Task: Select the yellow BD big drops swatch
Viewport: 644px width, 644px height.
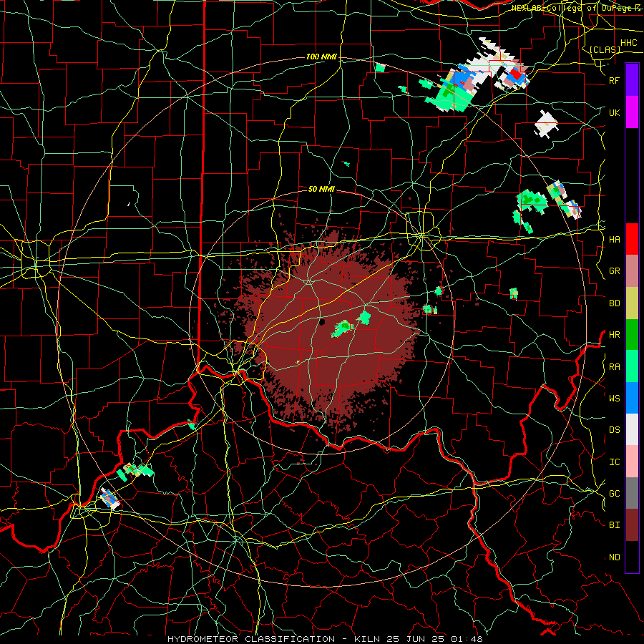Action: (x=632, y=303)
